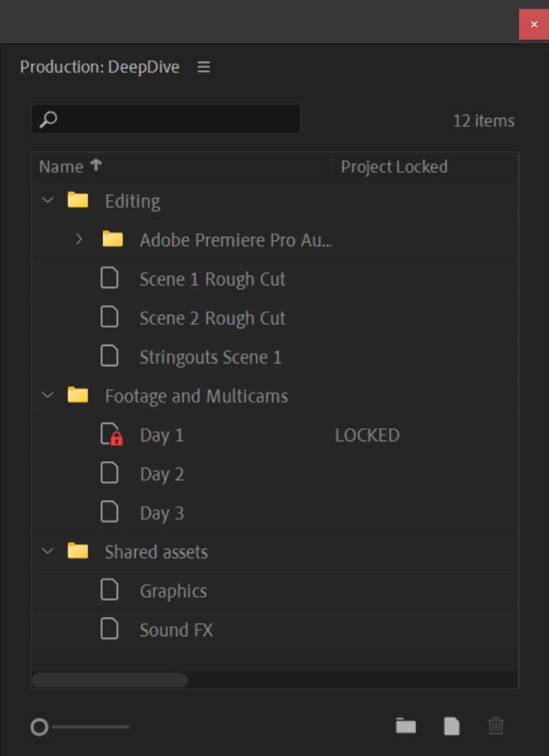Create a new project using the document icon
The width and height of the screenshot is (549, 756).
point(451,726)
